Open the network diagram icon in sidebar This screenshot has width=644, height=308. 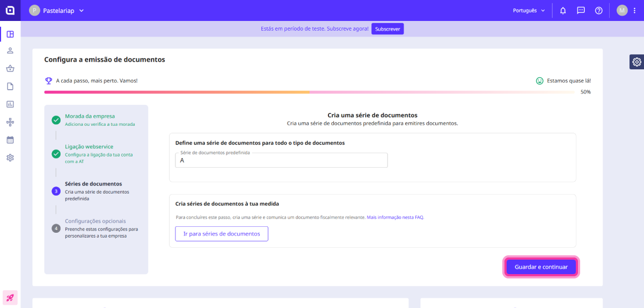pos(10,122)
